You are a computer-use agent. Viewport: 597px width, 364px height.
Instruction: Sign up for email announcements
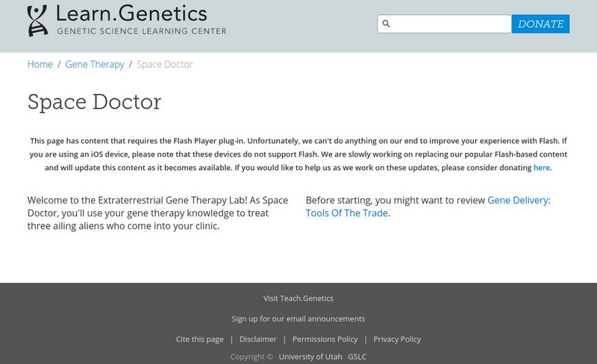pos(298,318)
